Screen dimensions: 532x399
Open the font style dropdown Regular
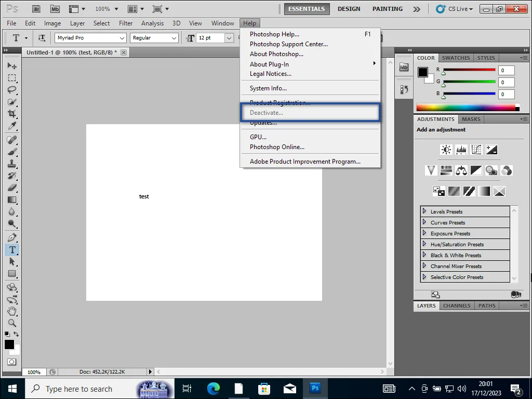(154, 38)
